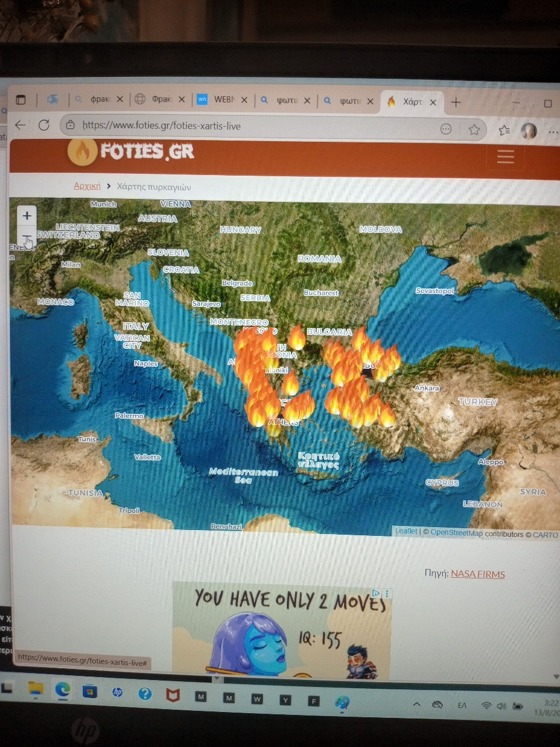The width and height of the screenshot is (560, 747).
Task: Click the Sevastopol label on the map
Action: pos(435,291)
